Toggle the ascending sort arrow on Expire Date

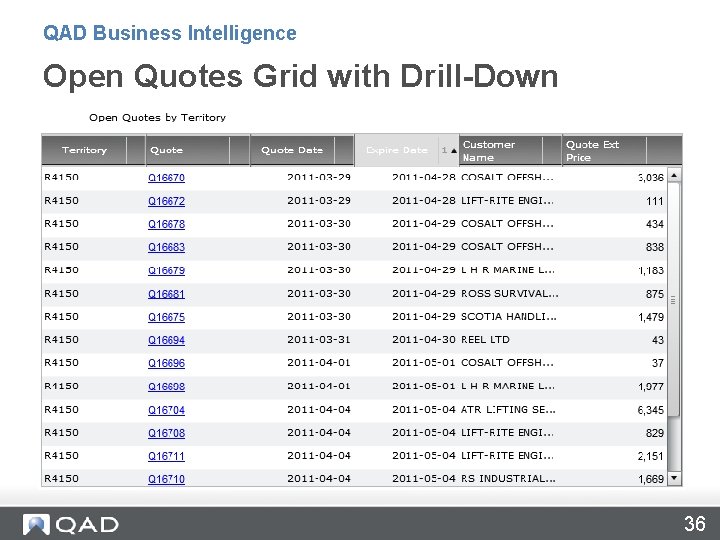pyautogui.click(x=454, y=151)
